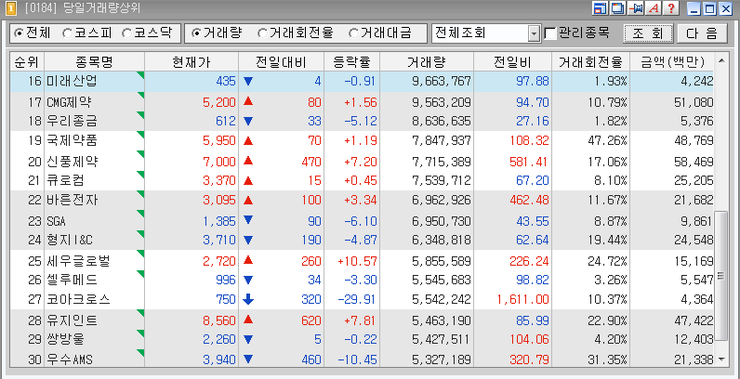The image size is (740, 379).
Task: Click the vertical scrollbar thumb
Action: (721, 276)
